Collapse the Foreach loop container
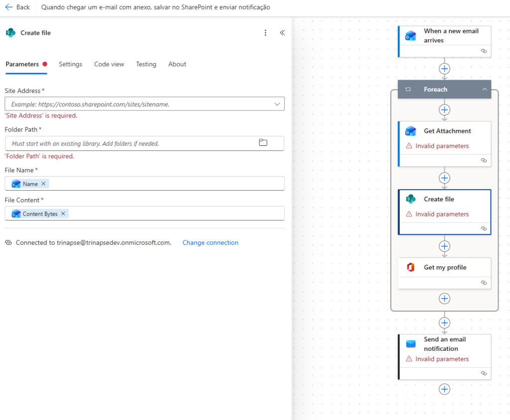Screen dimensions: 510x420 (484, 90)
